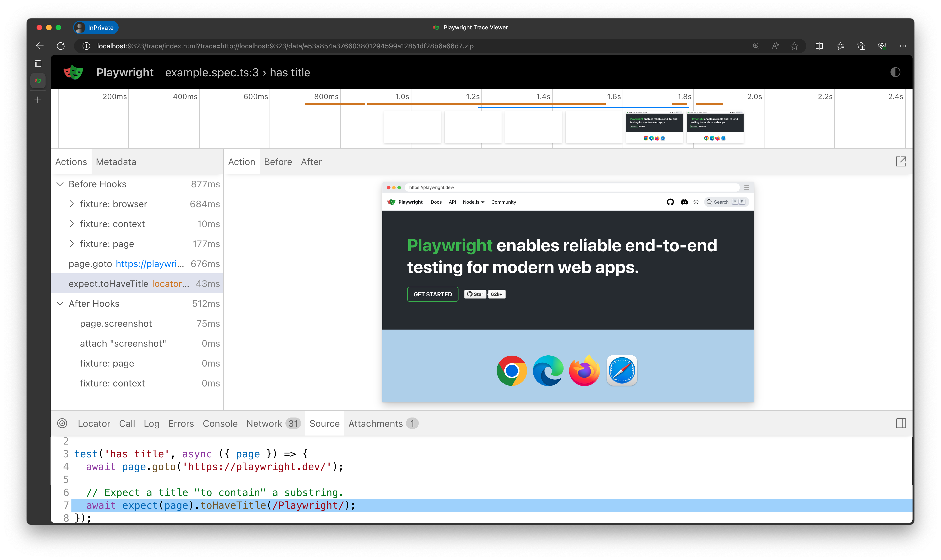Open the browser tab actions sidebar icon
This screenshot has height=560, width=941.
tap(38, 63)
